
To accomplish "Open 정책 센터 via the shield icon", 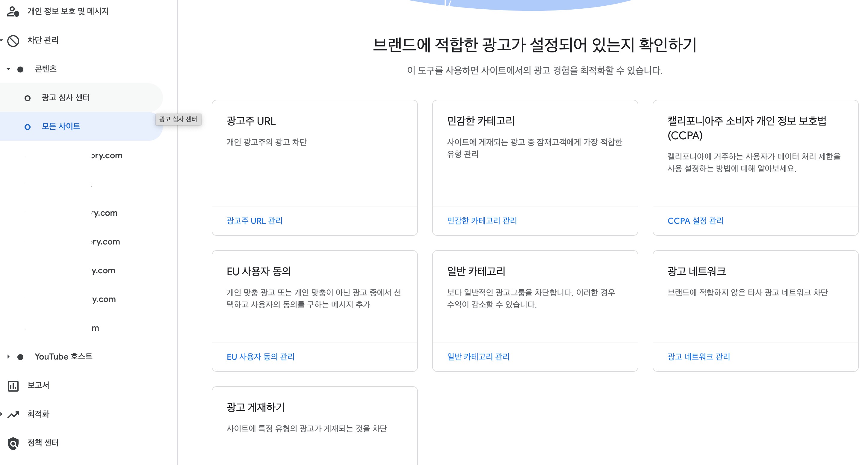I will pos(13,443).
